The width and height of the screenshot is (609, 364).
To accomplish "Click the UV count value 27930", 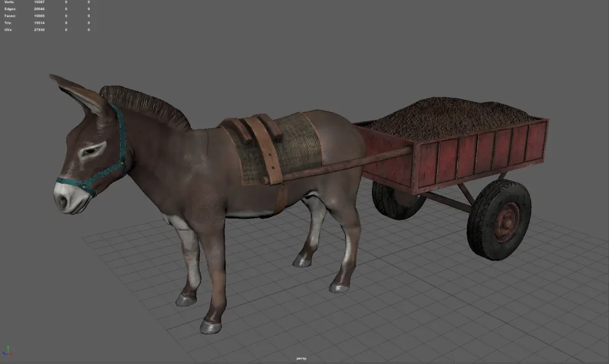I will (x=39, y=30).
